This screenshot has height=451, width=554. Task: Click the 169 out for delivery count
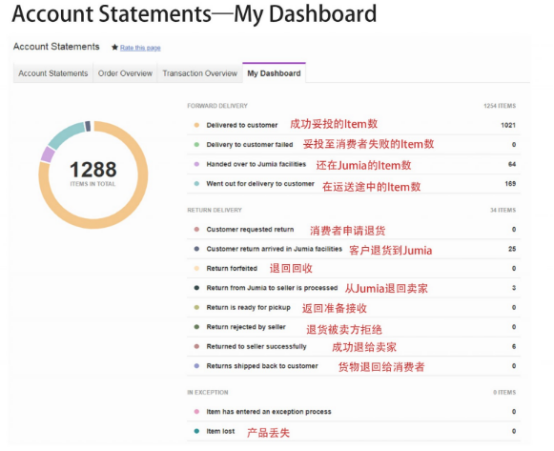click(x=510, y=183)
